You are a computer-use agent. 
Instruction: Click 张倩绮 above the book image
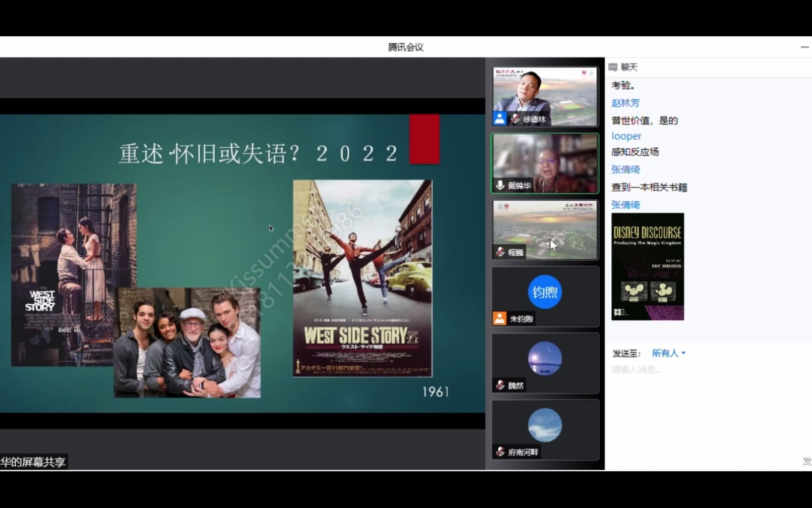click(625, 205)
